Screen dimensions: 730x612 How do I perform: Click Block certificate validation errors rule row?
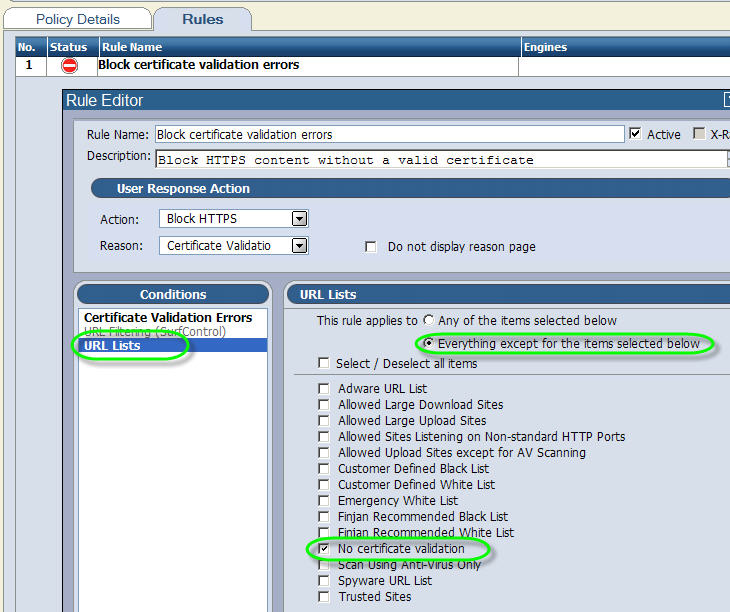[x=199, y=66]
